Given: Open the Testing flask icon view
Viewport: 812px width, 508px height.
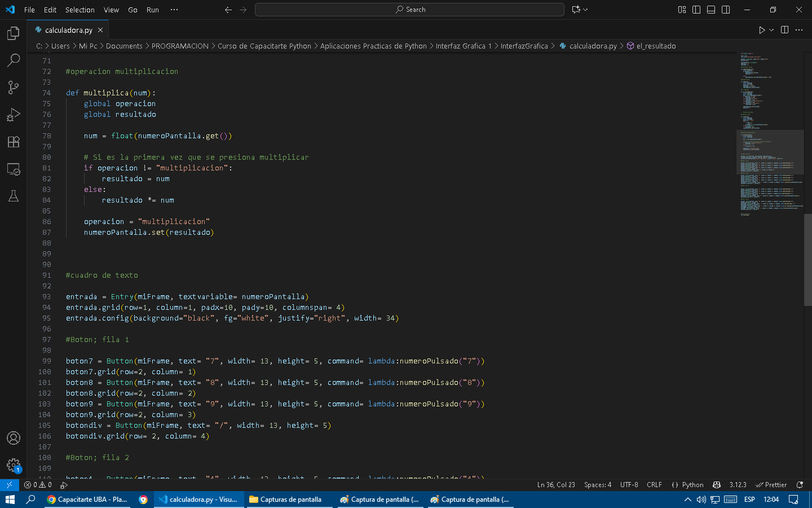Looking at the screenshot, I should click(x=14, y=196).
